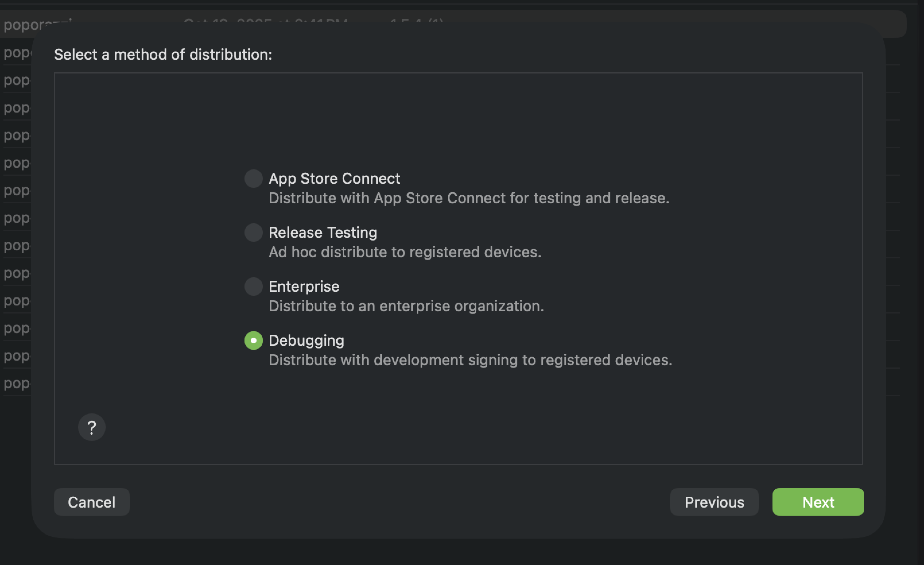This screenshot has width=924, height=565.
Task: Pick the Enterprise radio button
Action: point(253,287)
